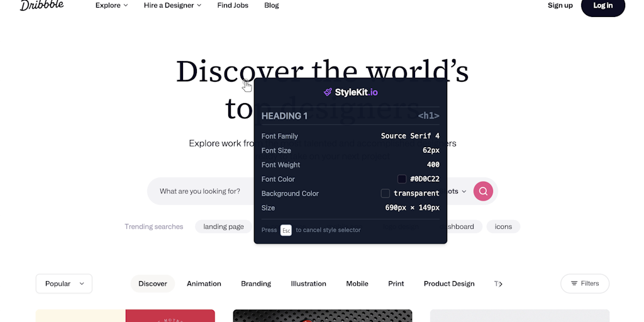Open the light gray shot thumbnail
This screenshot has width=644, height=322.
point(519,316)
